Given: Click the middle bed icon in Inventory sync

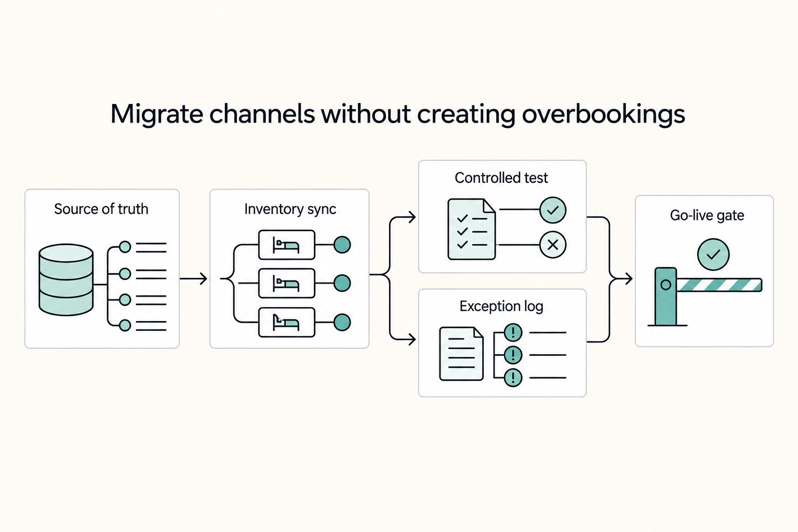Looking at the screenshot, I should [287, 283].
